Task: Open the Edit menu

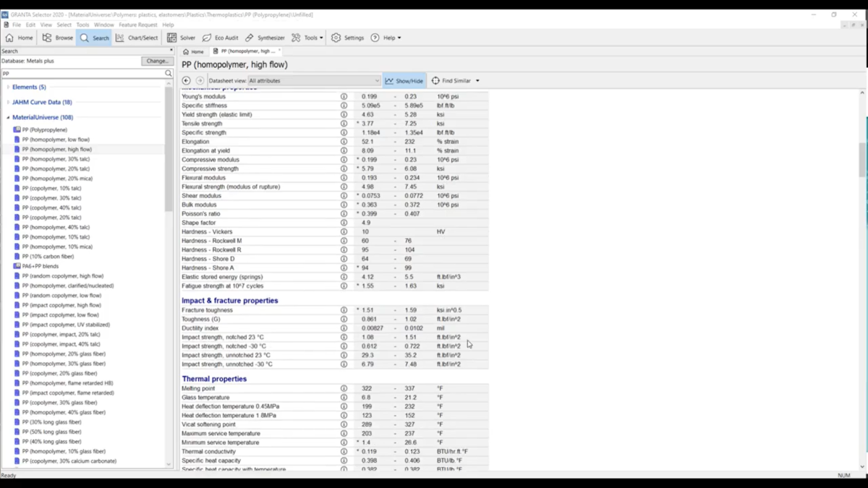Action: 30,25
